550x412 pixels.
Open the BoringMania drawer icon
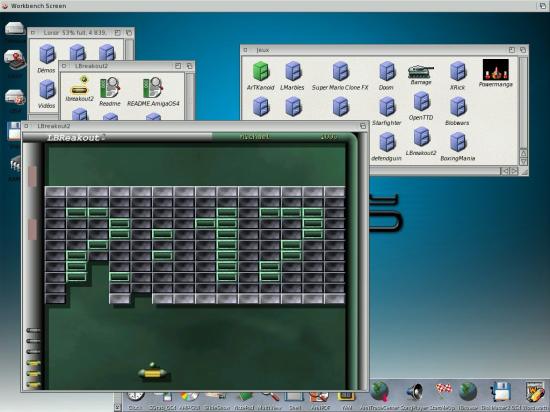(458, 142)
